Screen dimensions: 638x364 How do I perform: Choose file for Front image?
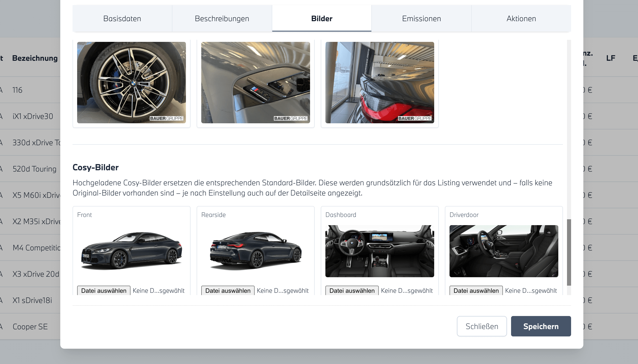pos(104,290)
